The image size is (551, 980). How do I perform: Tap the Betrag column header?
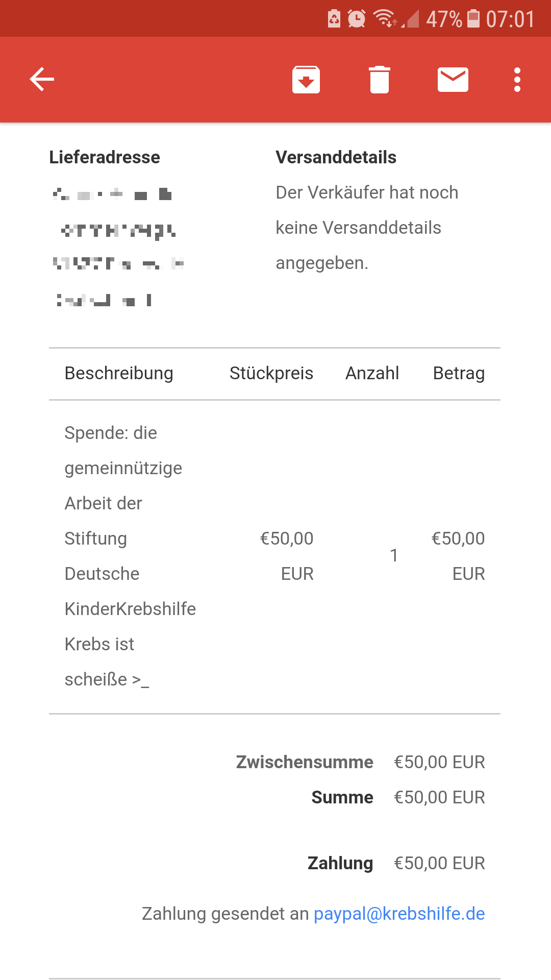pos(459,374)
